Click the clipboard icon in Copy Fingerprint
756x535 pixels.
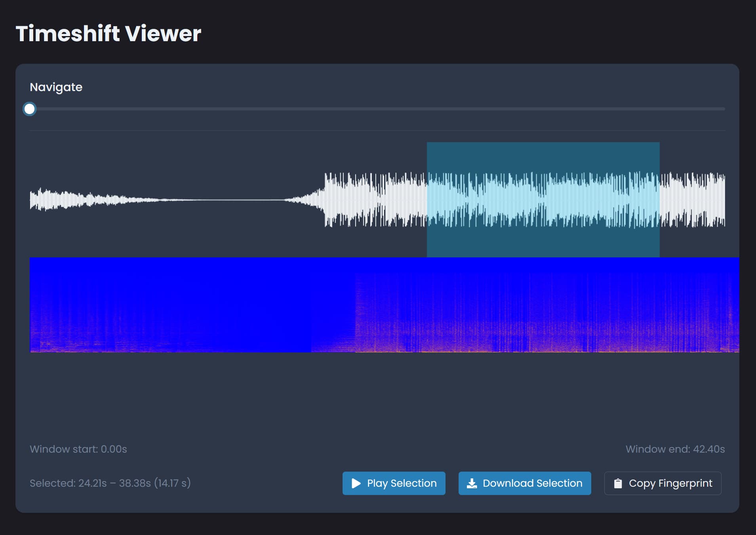618,483
